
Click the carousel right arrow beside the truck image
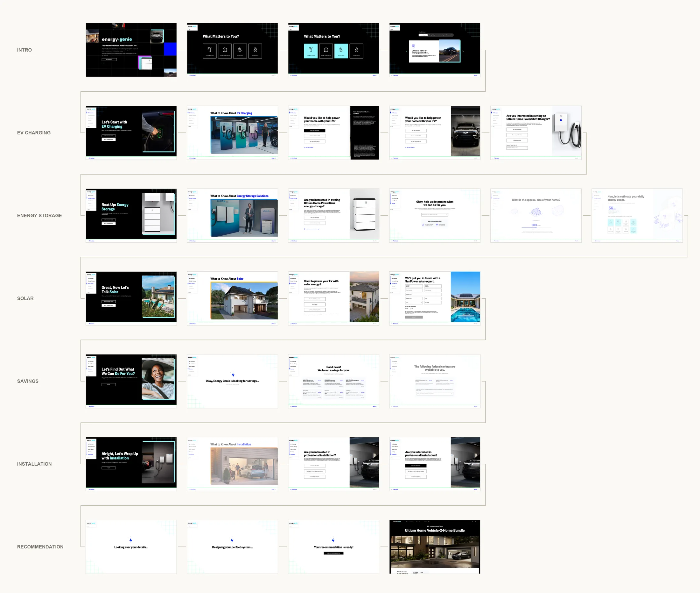463,52
